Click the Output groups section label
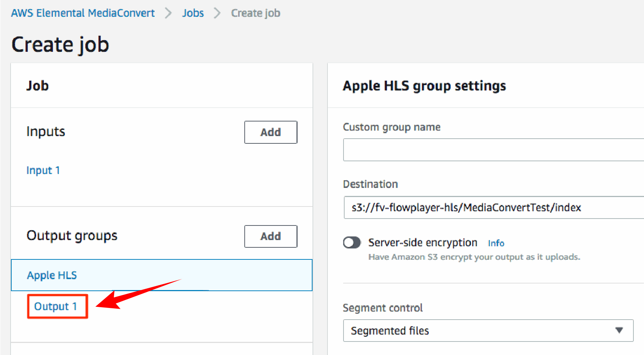The image size is (644, 355). 72,236
